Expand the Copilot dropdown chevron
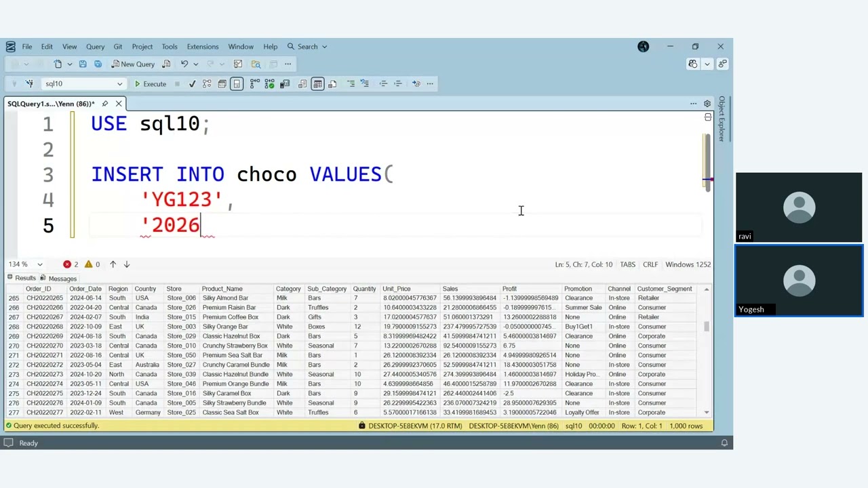868x488 pixels. coord(707,64)
